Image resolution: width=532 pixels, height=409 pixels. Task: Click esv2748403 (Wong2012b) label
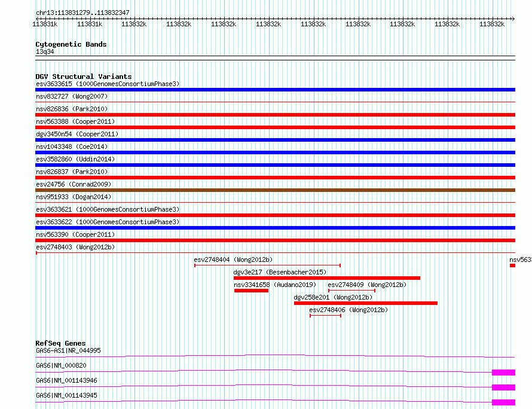pos(75,247)
